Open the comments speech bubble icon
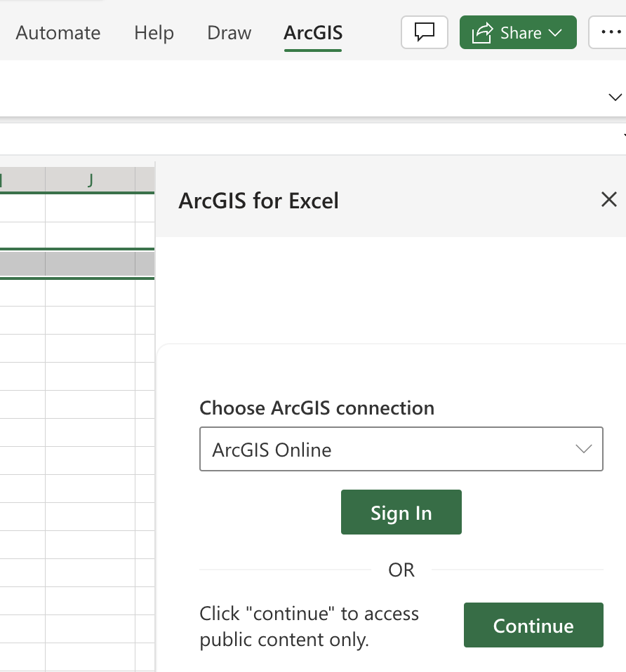The image size is (626, 672). point(425,32)
